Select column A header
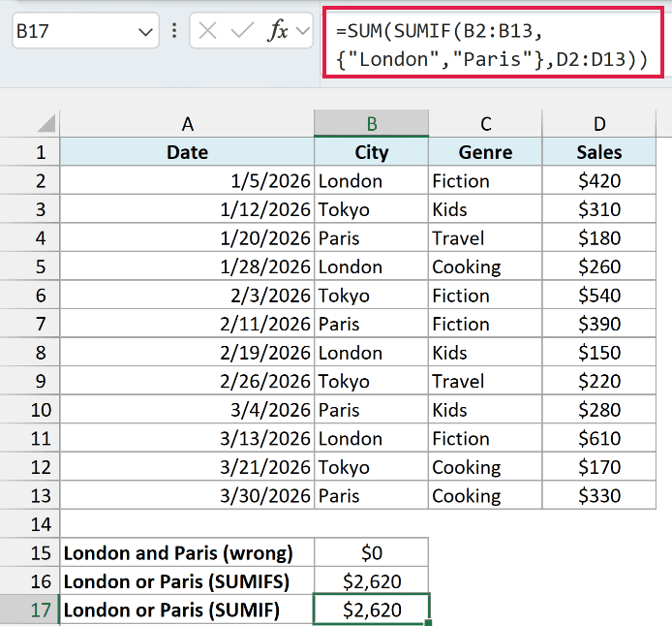The image size is (672, 626). click(x=187, y=124)
